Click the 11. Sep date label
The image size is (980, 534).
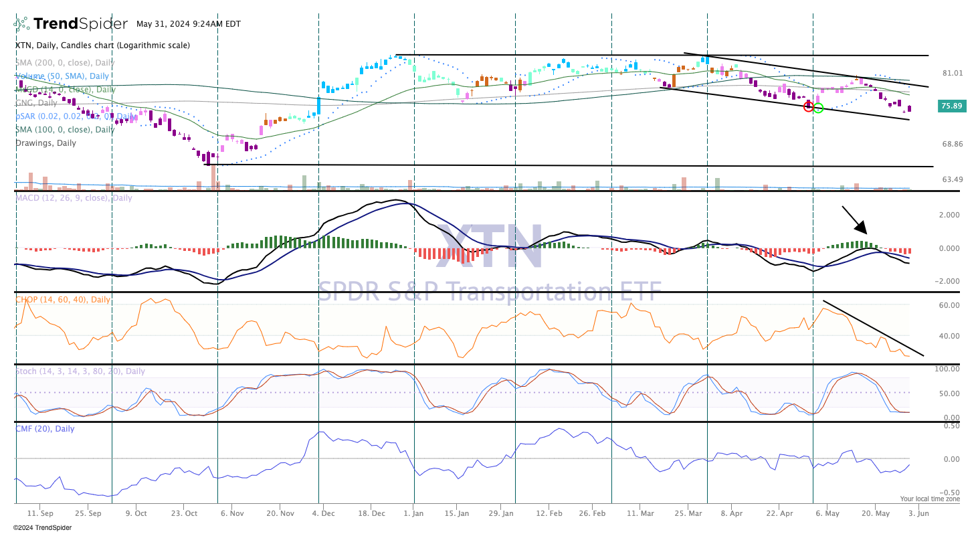(40, 513)
